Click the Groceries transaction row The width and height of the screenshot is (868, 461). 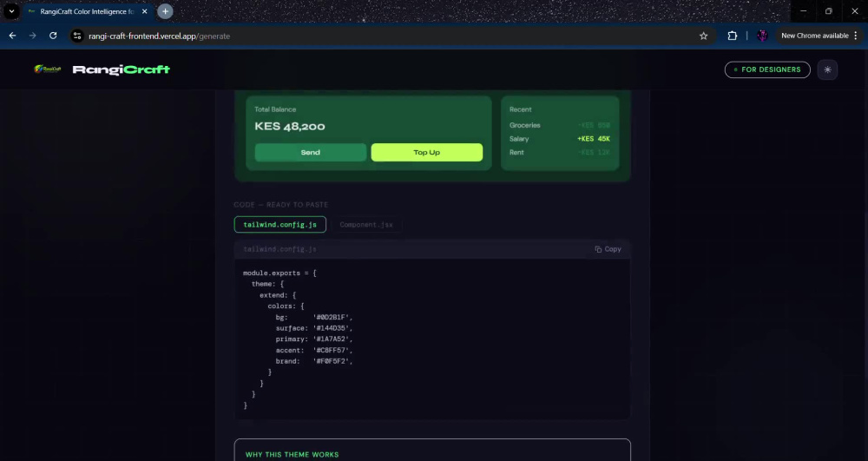tap(560, 126)
